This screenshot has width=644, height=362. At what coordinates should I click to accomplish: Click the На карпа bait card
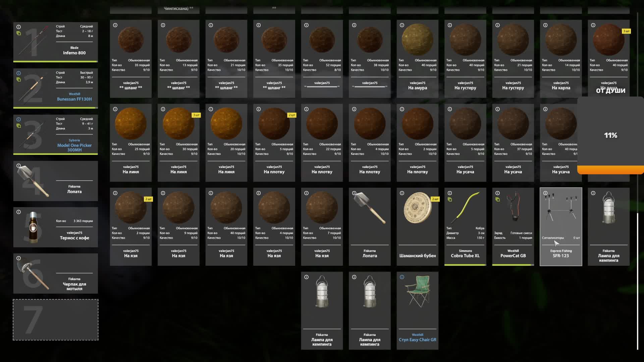561,59
